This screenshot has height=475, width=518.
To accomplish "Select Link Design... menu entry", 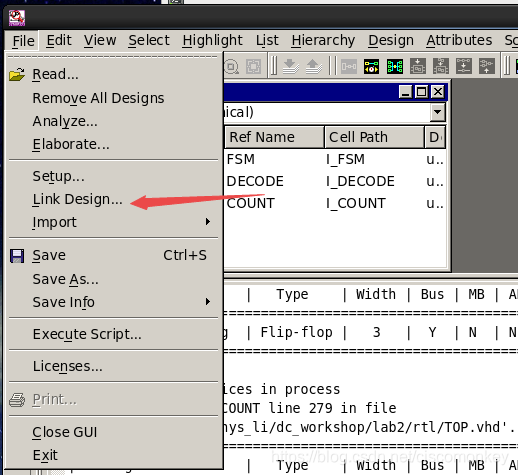I will [x=113, y=199].
